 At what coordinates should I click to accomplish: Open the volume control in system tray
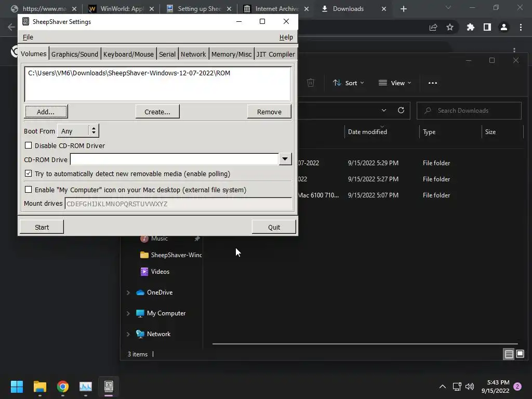tap(470, 387)
